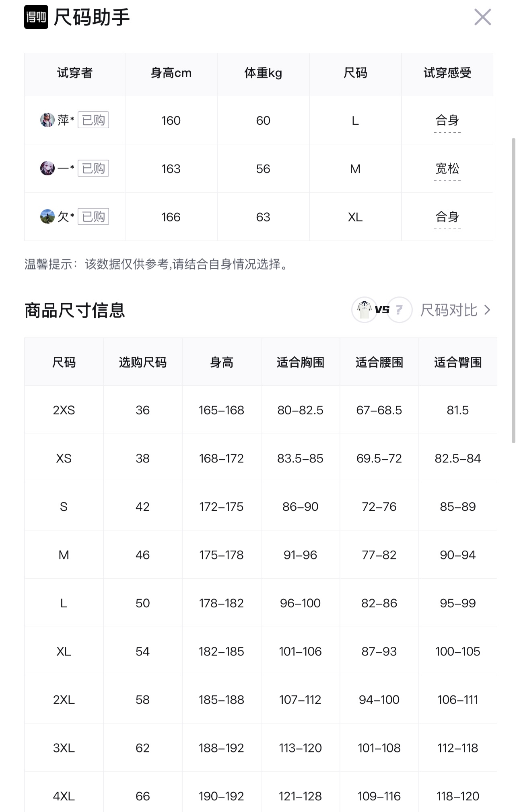This screenshot has width=519, height=812.
Task: Click avatar of user 一*
Action: pos(47,168)
